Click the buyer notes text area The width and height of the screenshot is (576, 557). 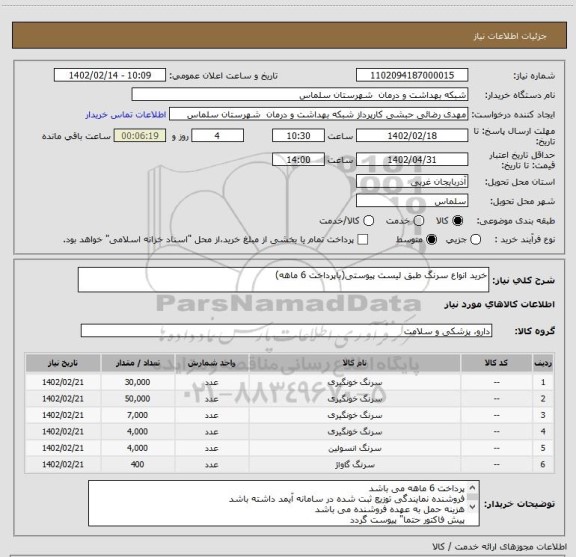[284, 503]
